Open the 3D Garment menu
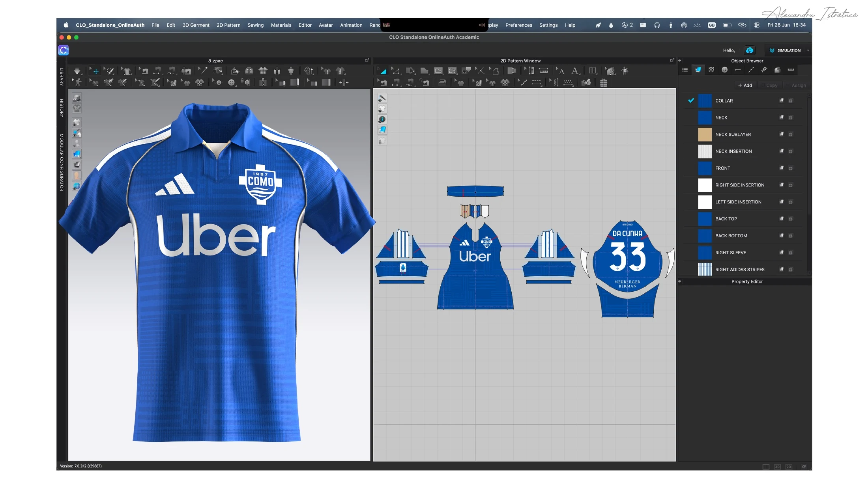Screen dimensions: 868x488 coord(196,25)
